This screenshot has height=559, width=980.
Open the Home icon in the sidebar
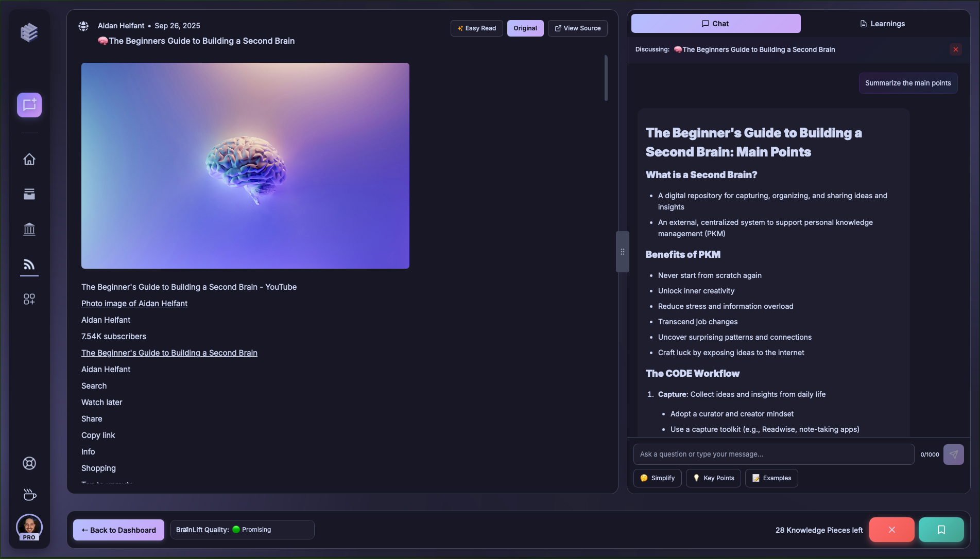point(29,160)
